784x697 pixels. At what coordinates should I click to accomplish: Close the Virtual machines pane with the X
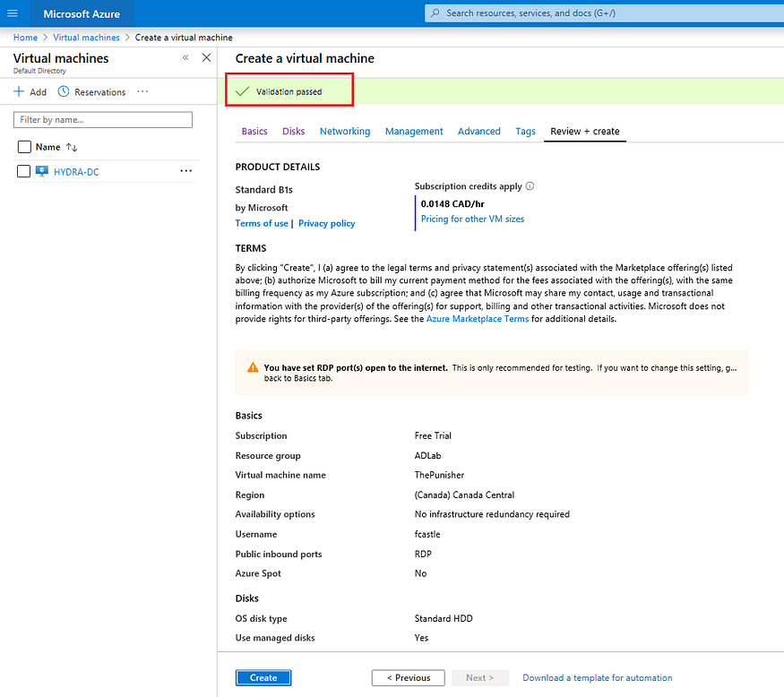pyautogui.click(x=206, y=56)
